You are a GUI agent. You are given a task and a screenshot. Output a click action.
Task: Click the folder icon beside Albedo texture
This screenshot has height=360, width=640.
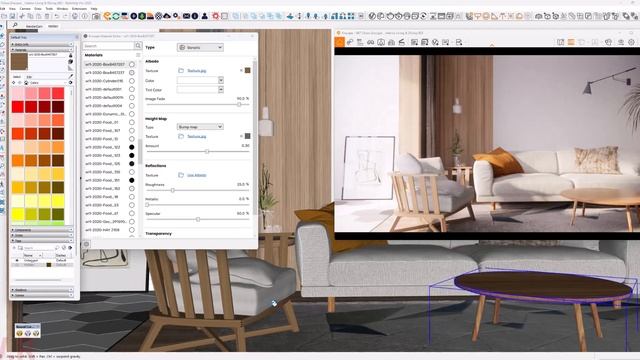point(181,71)
